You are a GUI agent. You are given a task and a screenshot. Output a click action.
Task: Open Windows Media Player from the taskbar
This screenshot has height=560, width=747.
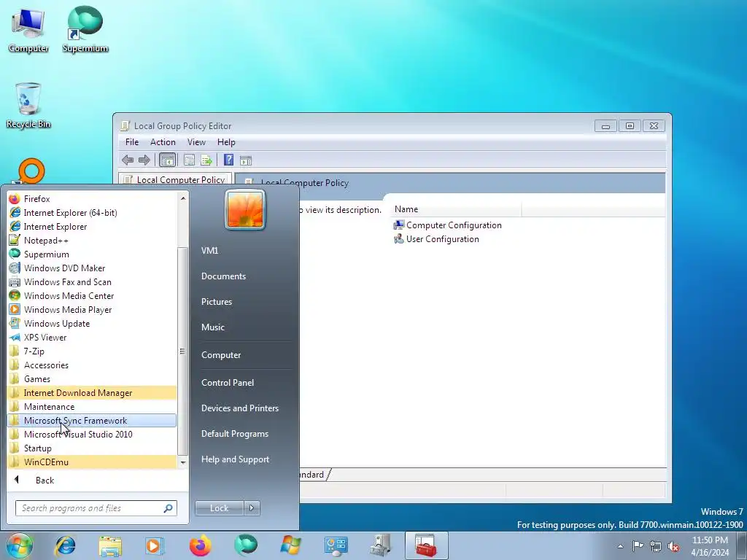tap(154, 545)
